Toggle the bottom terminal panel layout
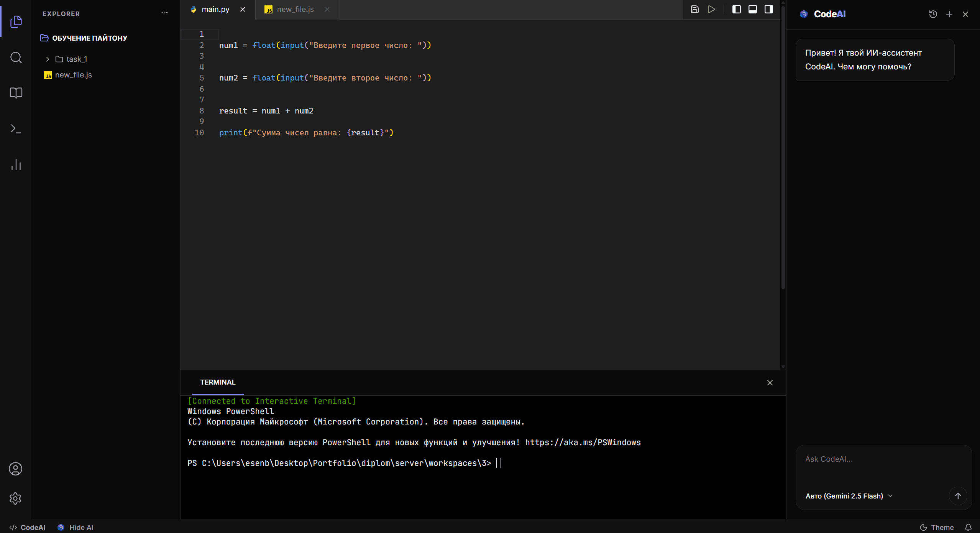Viewport: 980px width, 533px height. (752, 9)
